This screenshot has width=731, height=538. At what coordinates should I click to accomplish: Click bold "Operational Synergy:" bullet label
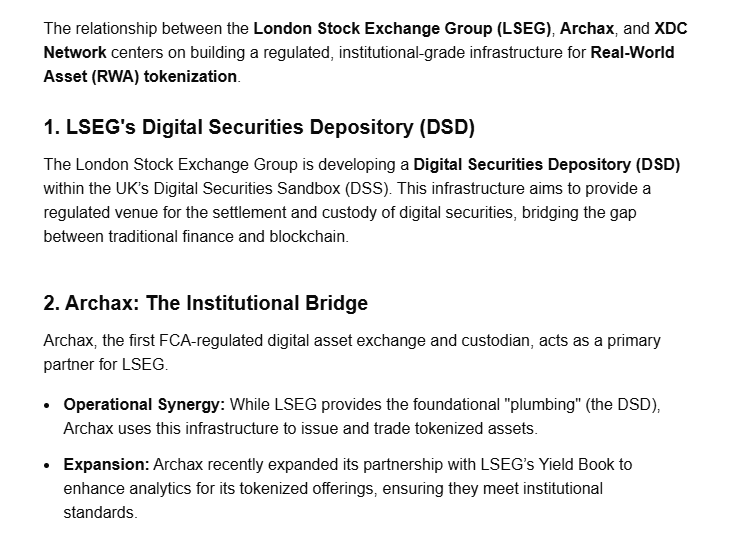point(144,404)
